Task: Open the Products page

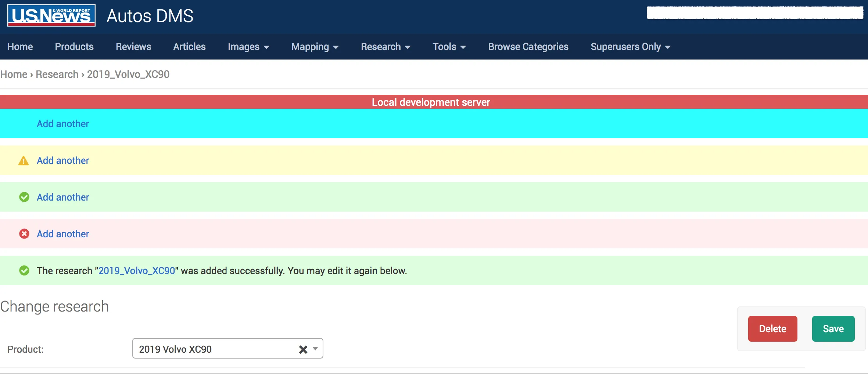Action: point(74,47)
